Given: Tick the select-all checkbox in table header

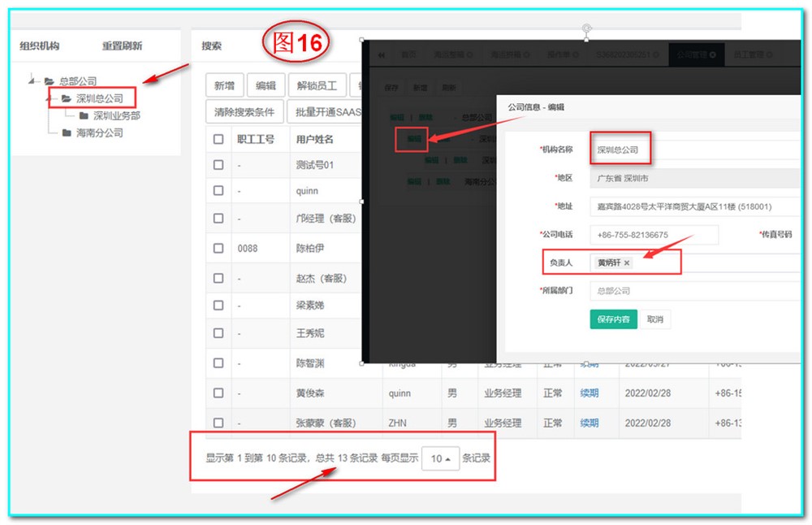Looking at the screenshot, I should (x=218, y=139).
